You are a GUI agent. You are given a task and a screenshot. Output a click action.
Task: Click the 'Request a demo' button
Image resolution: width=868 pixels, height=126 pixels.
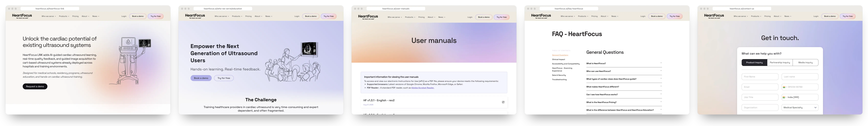click(x=35, y=86)
